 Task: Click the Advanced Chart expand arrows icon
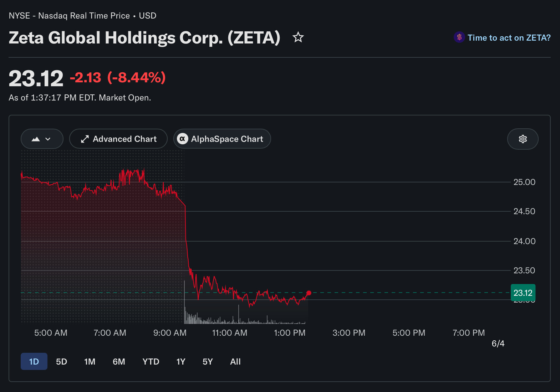85,139
